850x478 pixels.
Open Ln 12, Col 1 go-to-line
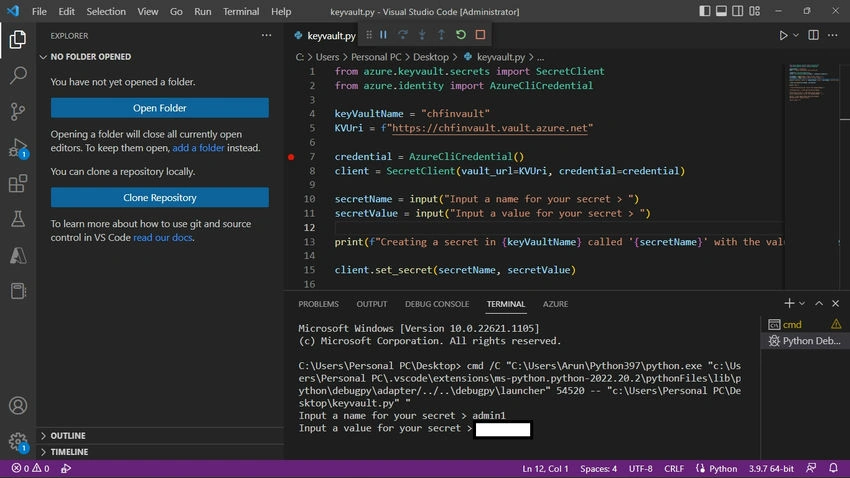click(x=545, y=469)
